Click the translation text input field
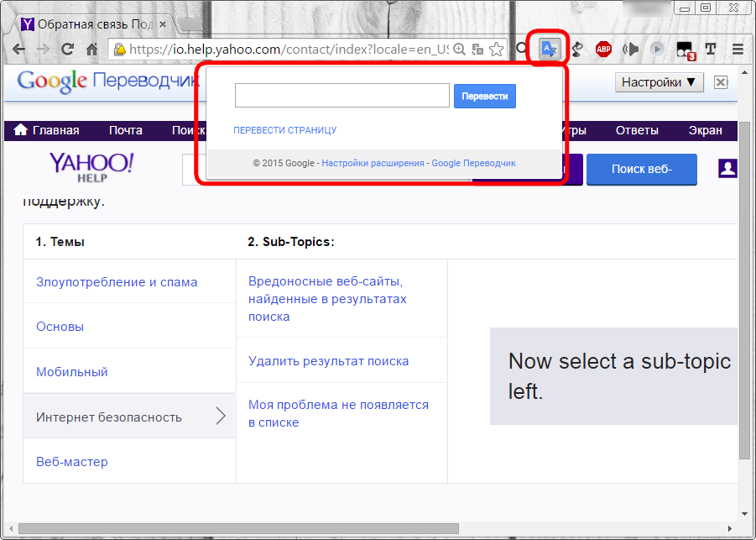Image resolution: width=756 pixels, height=540 pixels. click(x=342, y=96)
